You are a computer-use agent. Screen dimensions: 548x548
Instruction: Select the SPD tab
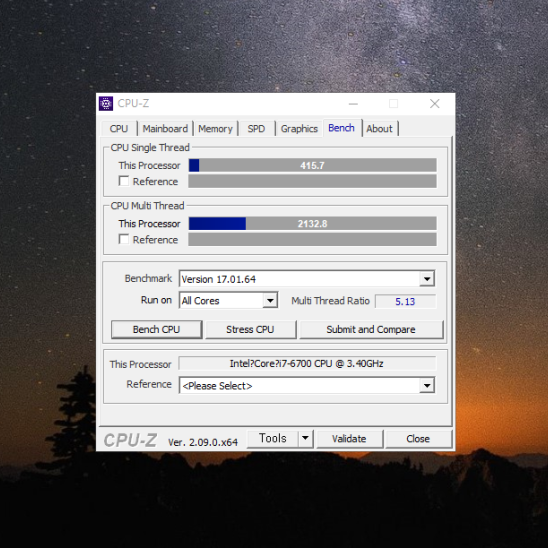click(x=256, y=129)
